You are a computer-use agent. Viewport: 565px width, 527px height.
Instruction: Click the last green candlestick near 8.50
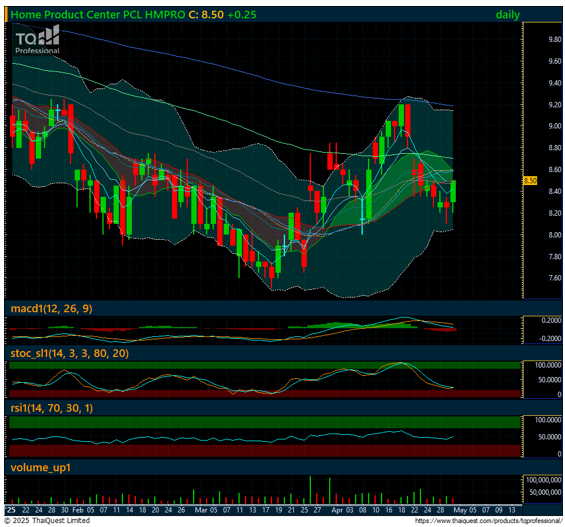(453, 191)
